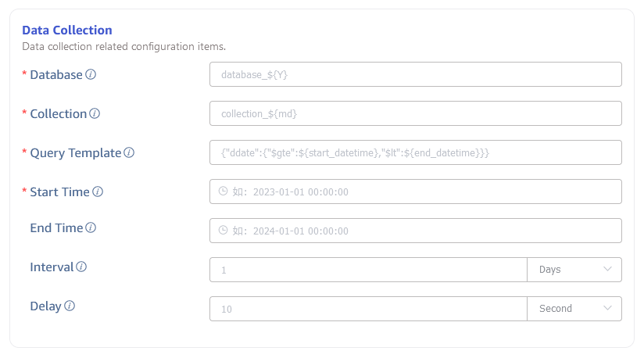Click into the Collection input field
The width and height of the screenshot is (644, 358).
click(415, 113)
